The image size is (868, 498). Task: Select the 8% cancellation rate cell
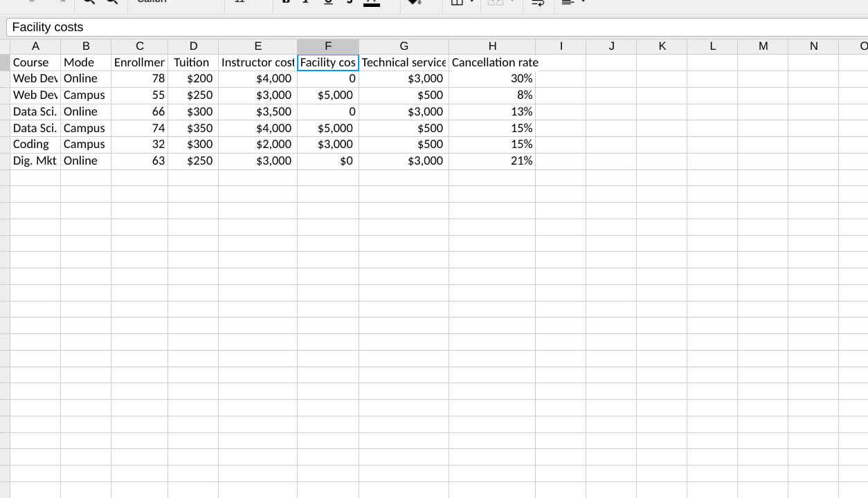coord(492,95)
